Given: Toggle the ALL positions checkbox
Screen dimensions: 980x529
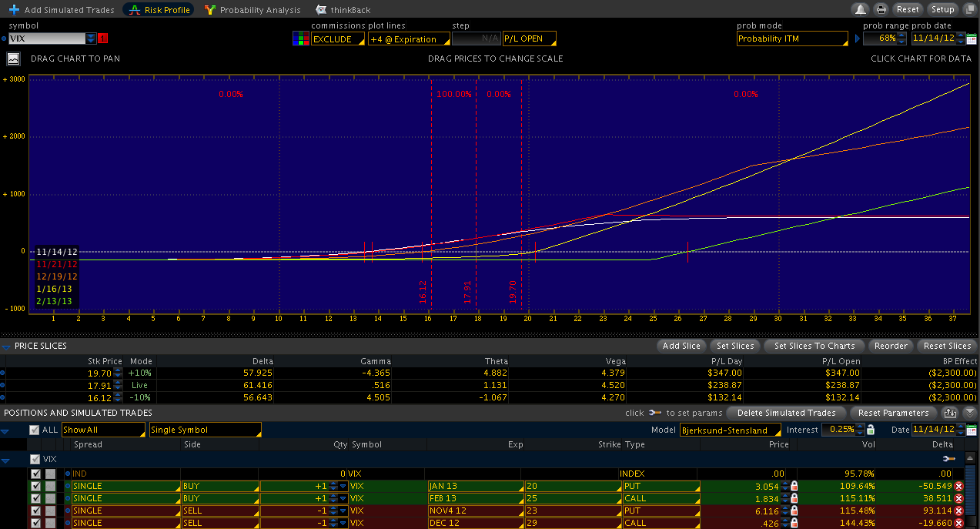Looking at the screenshot, I should click(x=34, y=430).
